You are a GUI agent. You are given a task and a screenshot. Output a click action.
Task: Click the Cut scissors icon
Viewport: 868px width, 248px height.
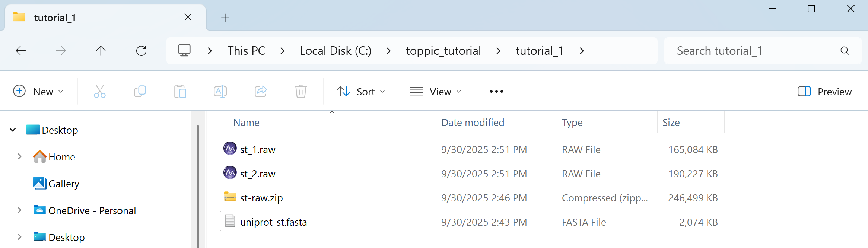coord(100,91)
